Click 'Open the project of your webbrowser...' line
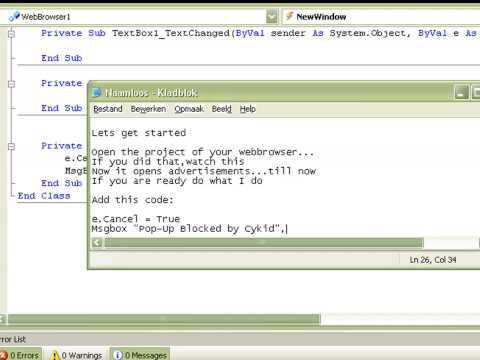The height and width of the screenshot is (360, 480). pos(203,152)
